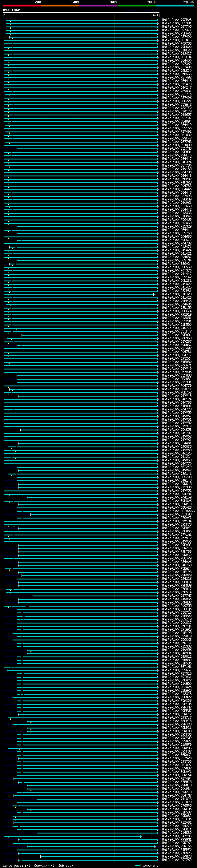Select hit label UniRef100_Q39831
The height and width of the screenshot is (868, 197).
pyautogui.click(x=176, y=91)
